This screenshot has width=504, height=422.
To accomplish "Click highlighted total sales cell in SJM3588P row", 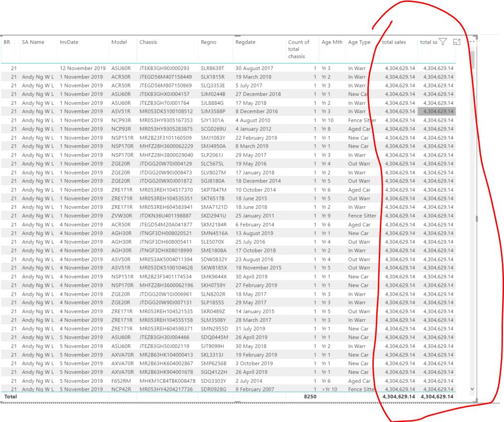I will 436,111.
